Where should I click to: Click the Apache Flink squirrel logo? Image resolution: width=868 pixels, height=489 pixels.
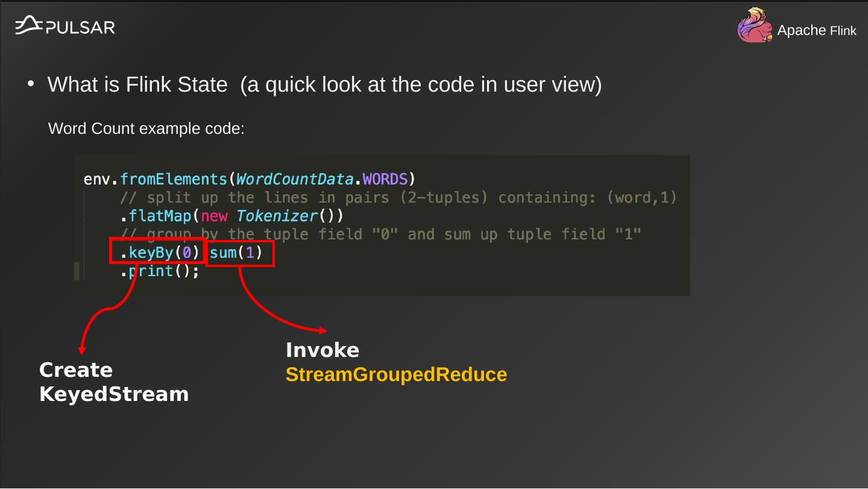click(755, 26)
